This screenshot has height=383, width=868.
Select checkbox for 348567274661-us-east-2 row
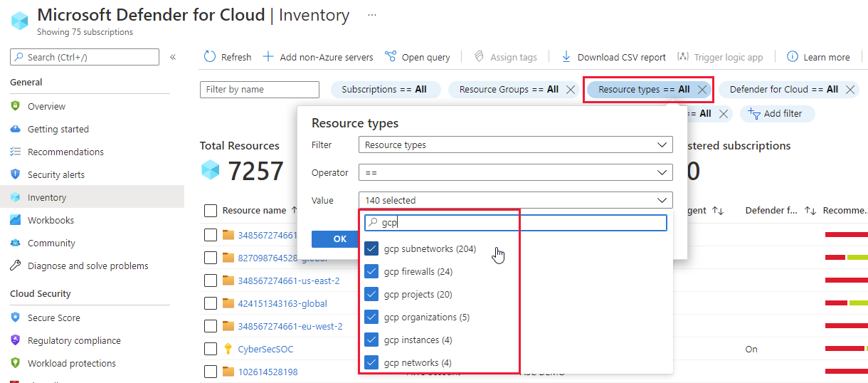coord(211,280)
